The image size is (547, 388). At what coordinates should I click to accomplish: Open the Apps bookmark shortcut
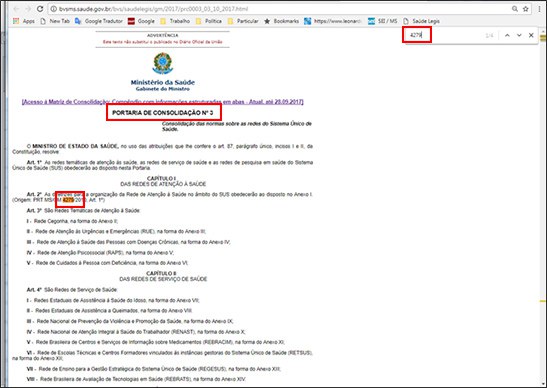[x=24, y=21]
